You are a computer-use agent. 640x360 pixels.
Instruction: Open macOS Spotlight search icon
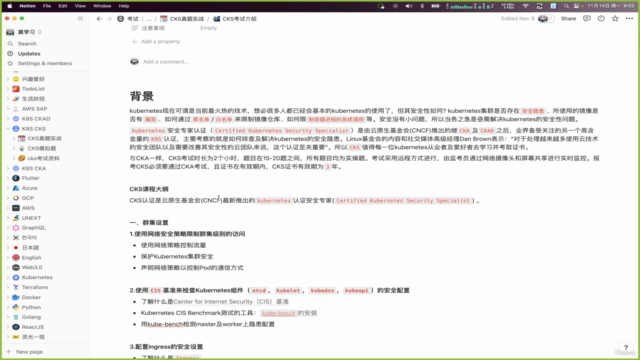[566, 6]
